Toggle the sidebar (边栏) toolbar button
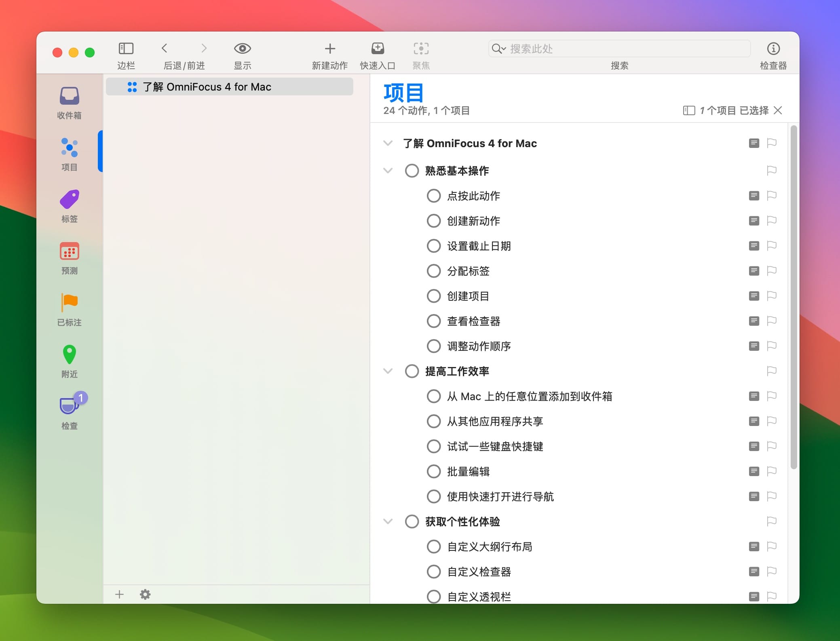840x641 pixels. coord(126,49)
